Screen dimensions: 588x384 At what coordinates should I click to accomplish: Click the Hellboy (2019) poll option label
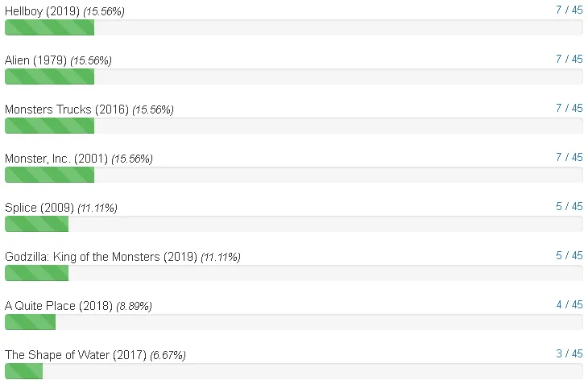tap(42, 11)
